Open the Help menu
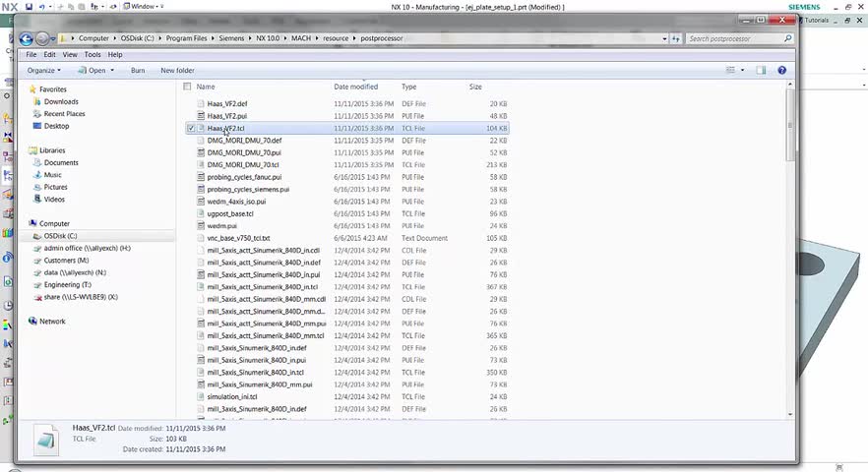This screenshot has width=868, height=472. [x=115, y=55]
